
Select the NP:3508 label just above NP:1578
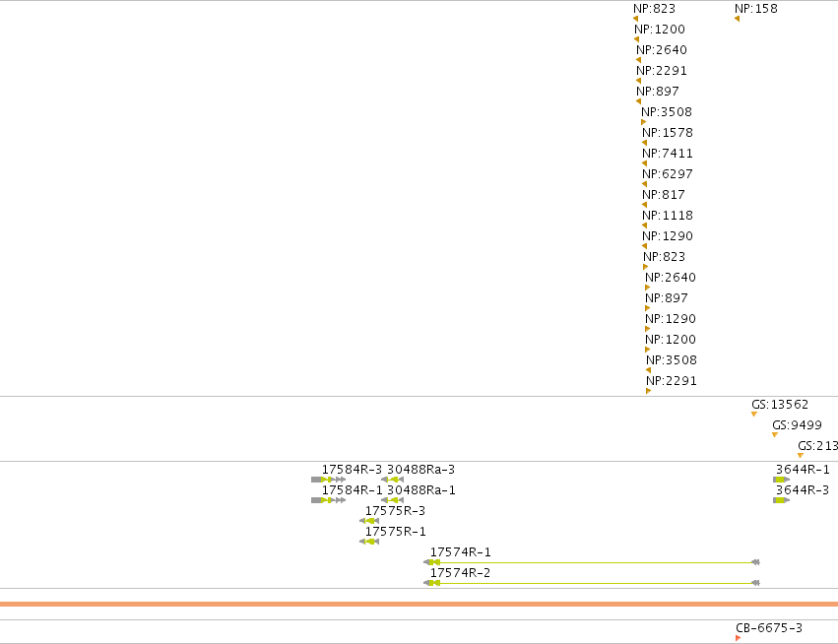[667, 111]
